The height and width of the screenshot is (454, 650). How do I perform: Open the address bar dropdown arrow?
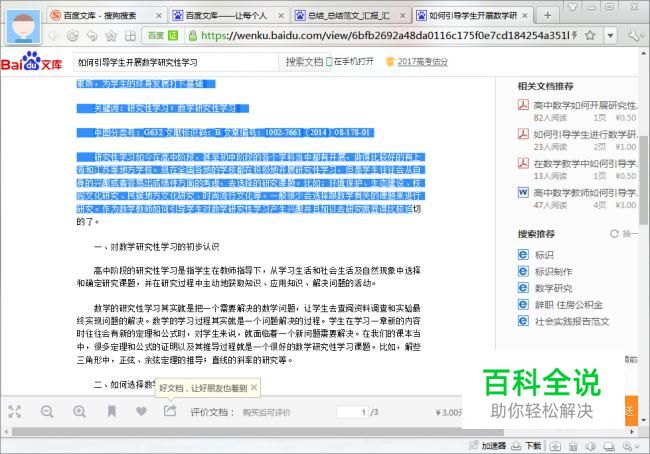610,36
